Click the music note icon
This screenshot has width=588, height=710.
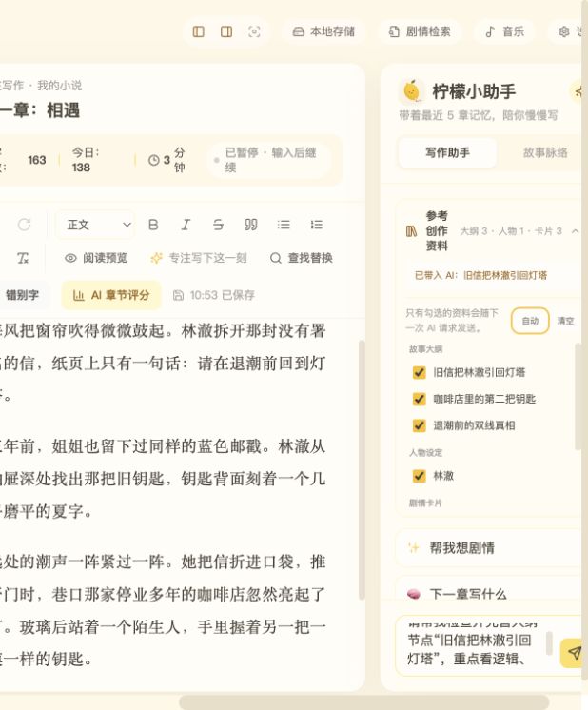click(490, 31)
